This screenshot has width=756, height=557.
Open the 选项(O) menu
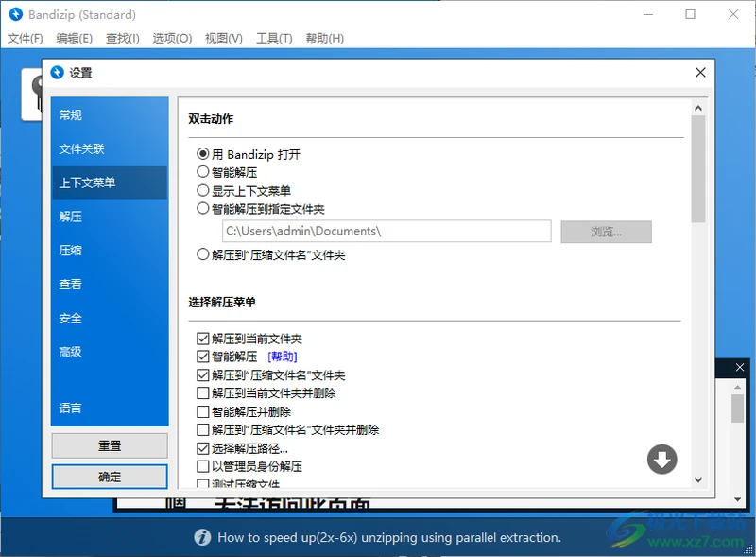(x=172, y=38)
